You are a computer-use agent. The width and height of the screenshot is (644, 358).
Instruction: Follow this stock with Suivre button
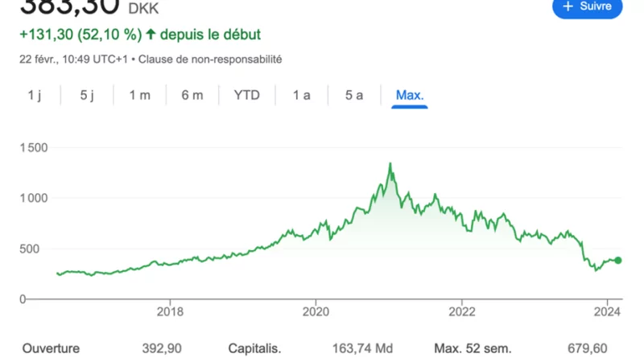click(588, 6)
